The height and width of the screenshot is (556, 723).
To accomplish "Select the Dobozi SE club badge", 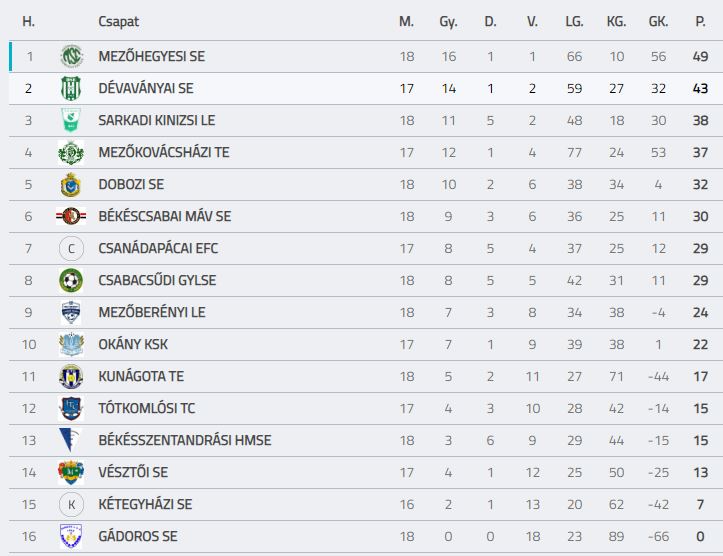I will point(71,184).
